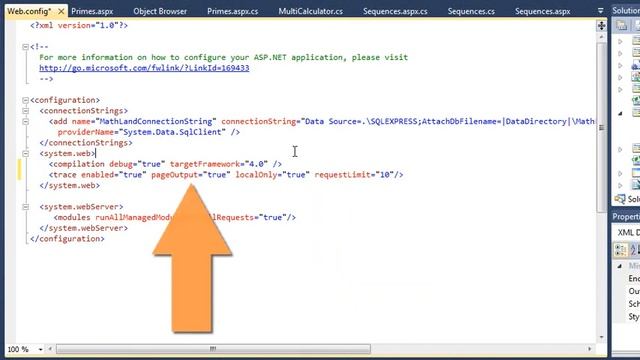Select the Web.config tab
The height and width of the screenshot is (360, 640).
(29, 11)
